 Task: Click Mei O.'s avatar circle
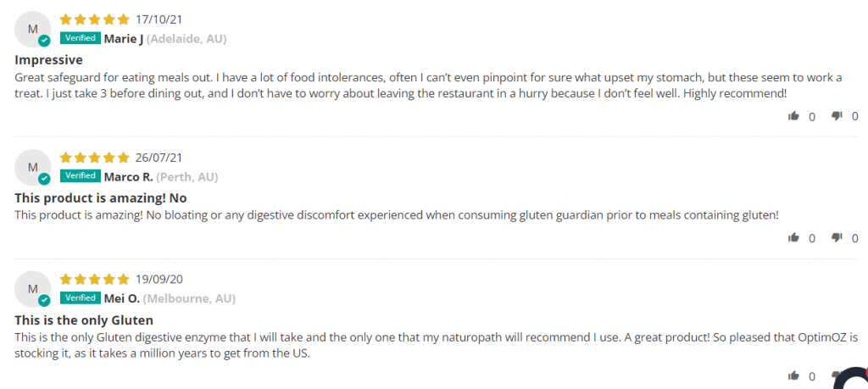pos(33,289)
